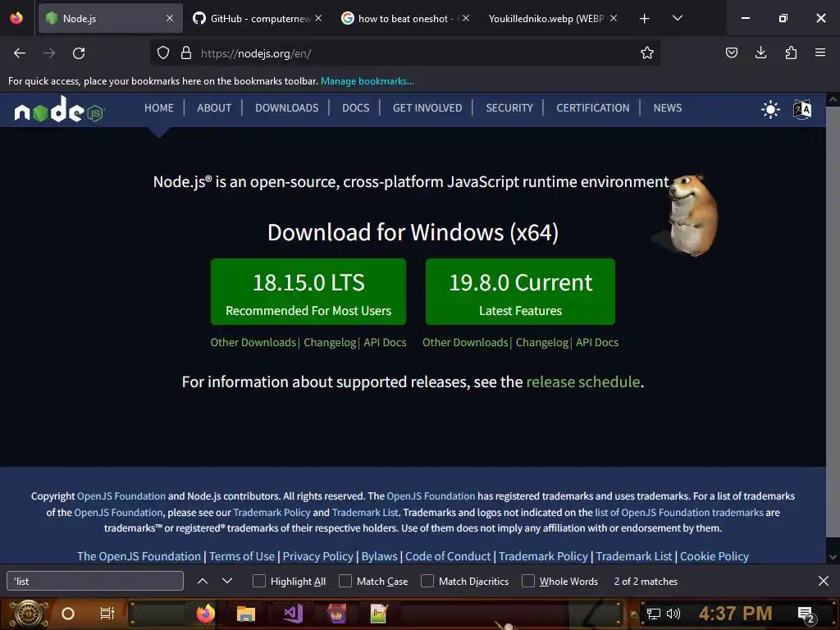Click the Node.js logo

tap(60, 110)
